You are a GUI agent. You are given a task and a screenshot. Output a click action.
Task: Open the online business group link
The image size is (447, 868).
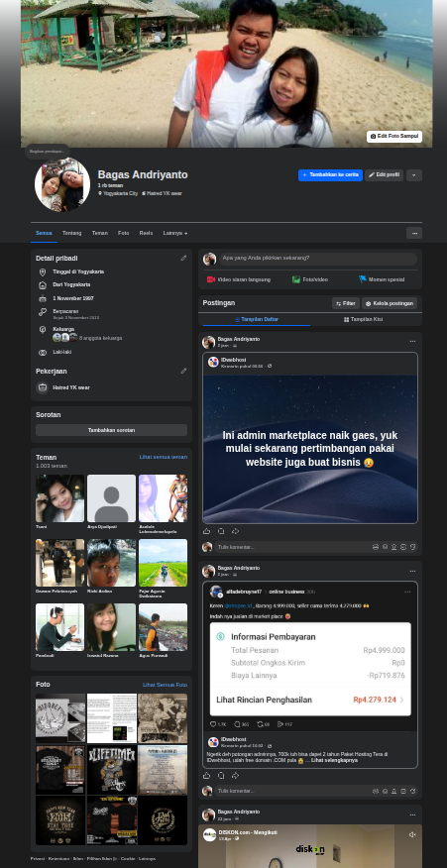click(286, 592)
